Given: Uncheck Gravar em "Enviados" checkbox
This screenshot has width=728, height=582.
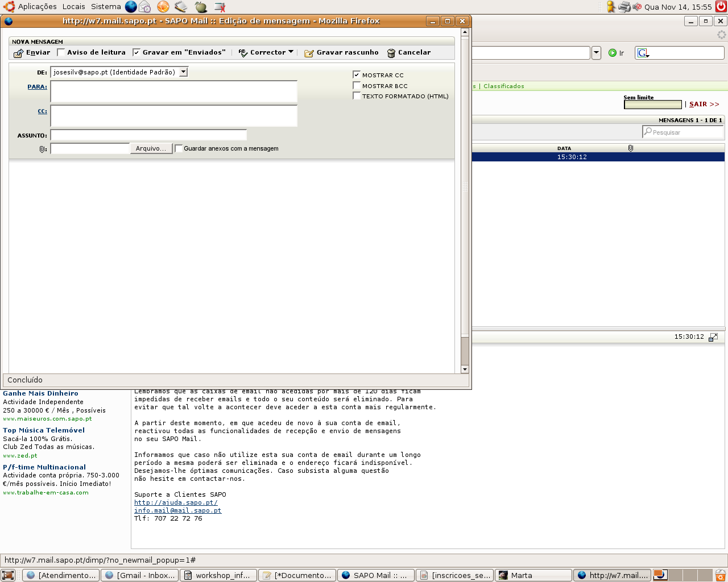Looking at the screenshot, I should [x=136, y=52].
